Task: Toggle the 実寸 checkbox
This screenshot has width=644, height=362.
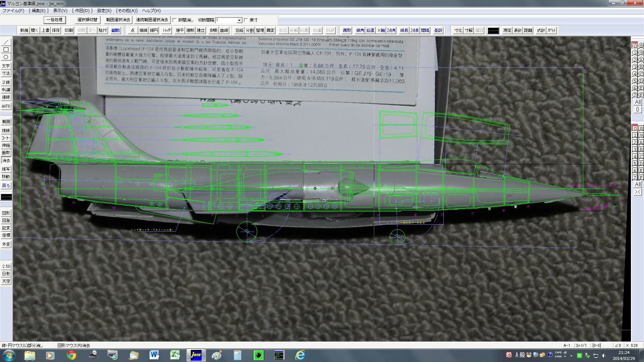Action: [x=246, y=20]
